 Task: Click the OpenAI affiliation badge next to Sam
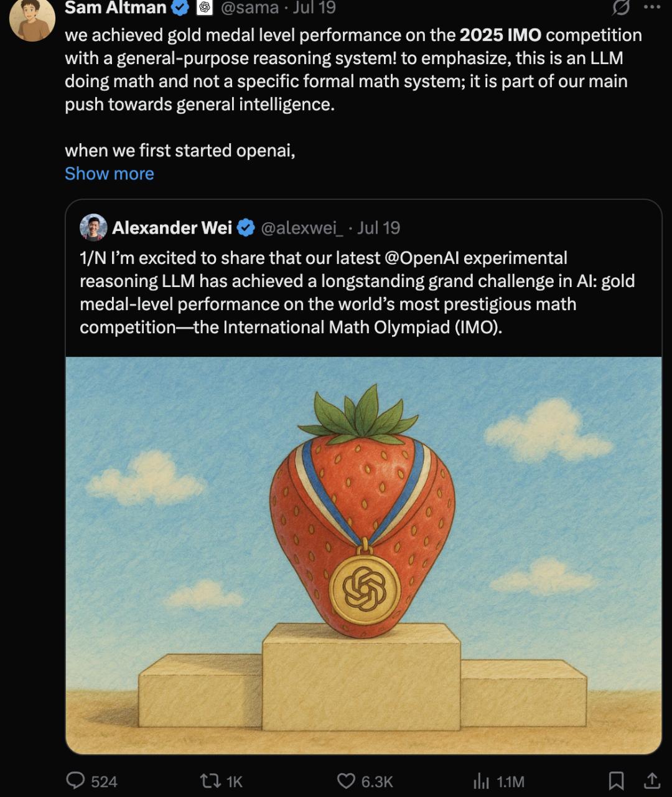tap(204, 7)
